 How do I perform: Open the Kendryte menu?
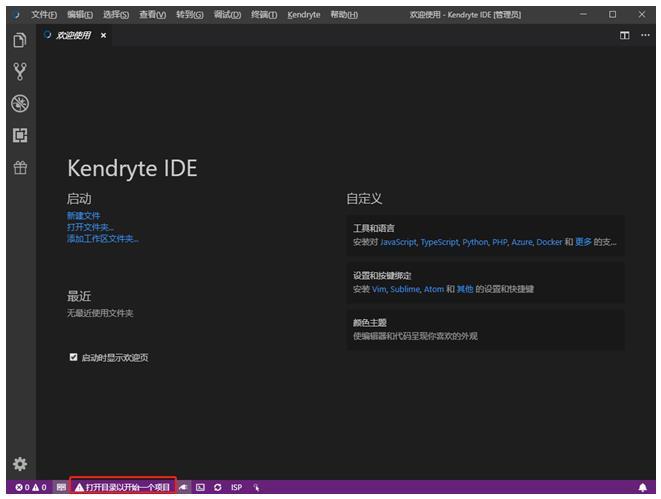(304, 15)
